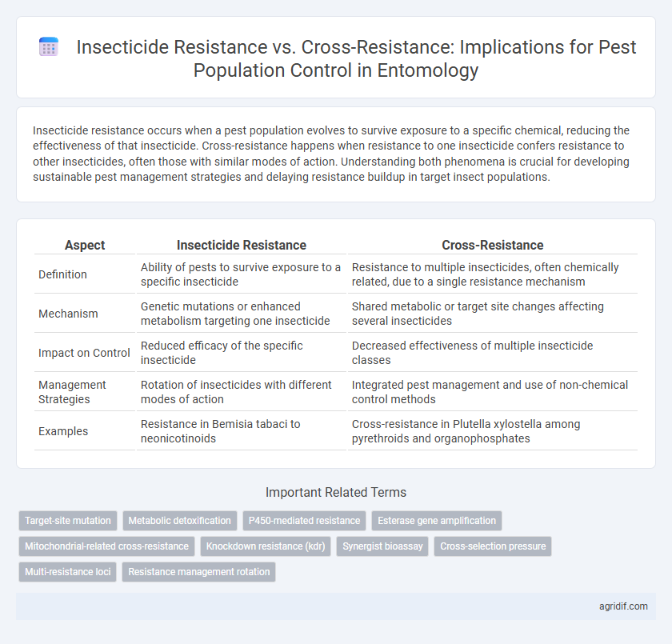
Task: Click the Examples row label
Action: (x=63, y=431)
